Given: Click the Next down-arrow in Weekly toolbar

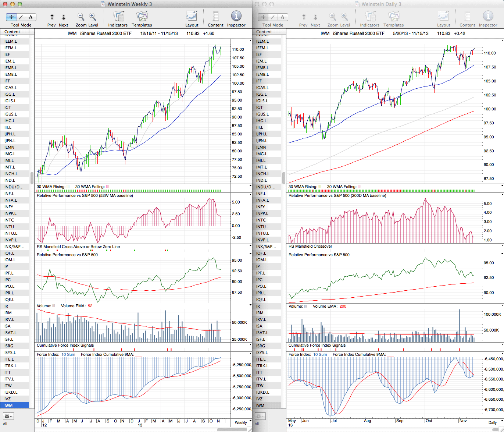Looking at the screenshot, I should (64, 17).
